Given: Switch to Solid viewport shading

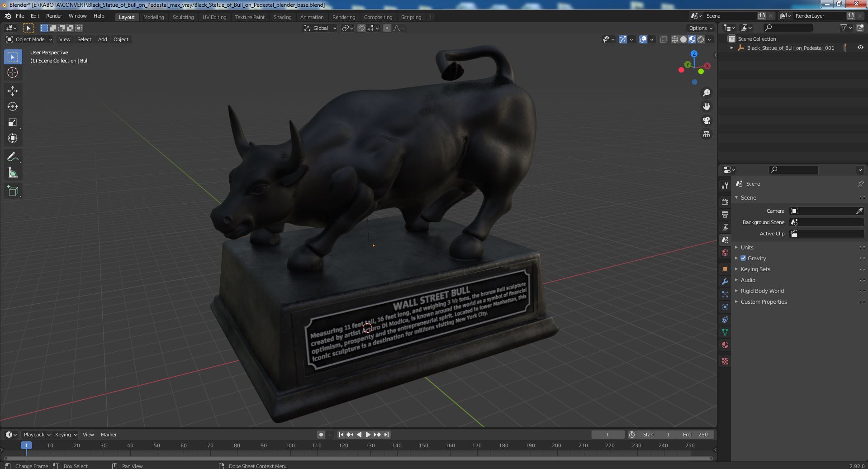Looking at the screenshot, I should pos(683,40).
